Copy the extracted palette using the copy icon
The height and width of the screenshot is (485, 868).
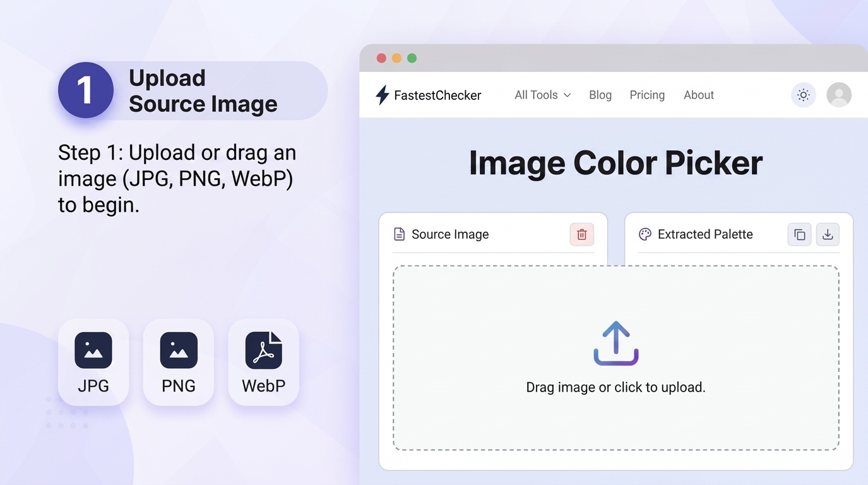click(799, 234)
